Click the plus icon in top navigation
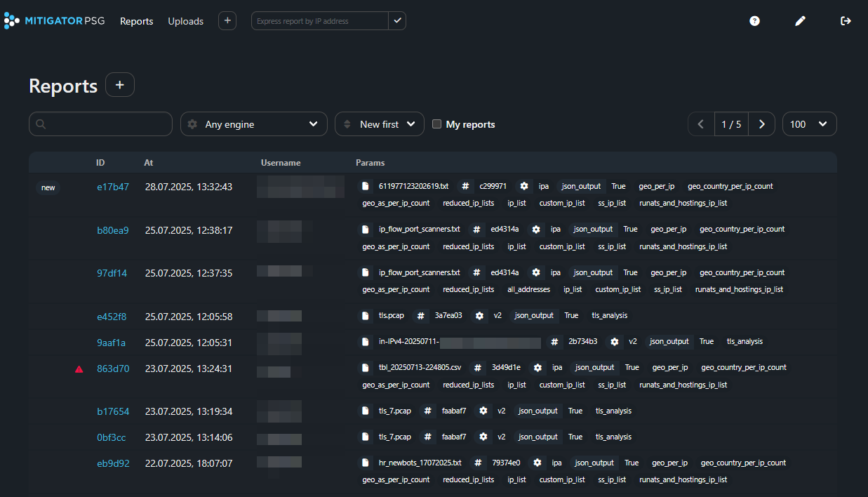 point(227,21)
